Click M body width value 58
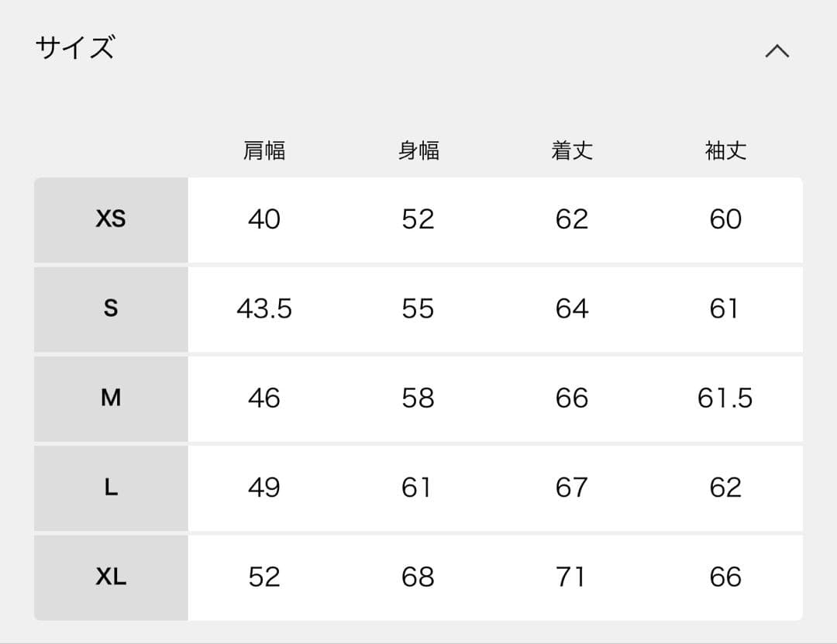The height and width of the screenshot is (644, 837). pyautogui.click(x=418, y=398)
